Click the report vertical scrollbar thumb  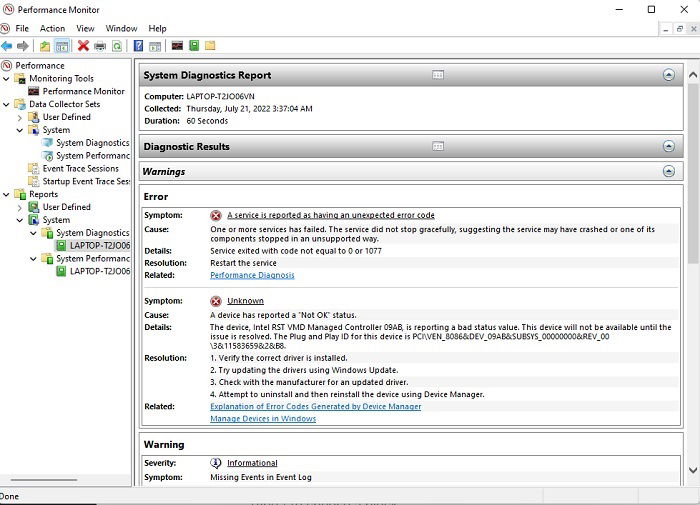693,173
